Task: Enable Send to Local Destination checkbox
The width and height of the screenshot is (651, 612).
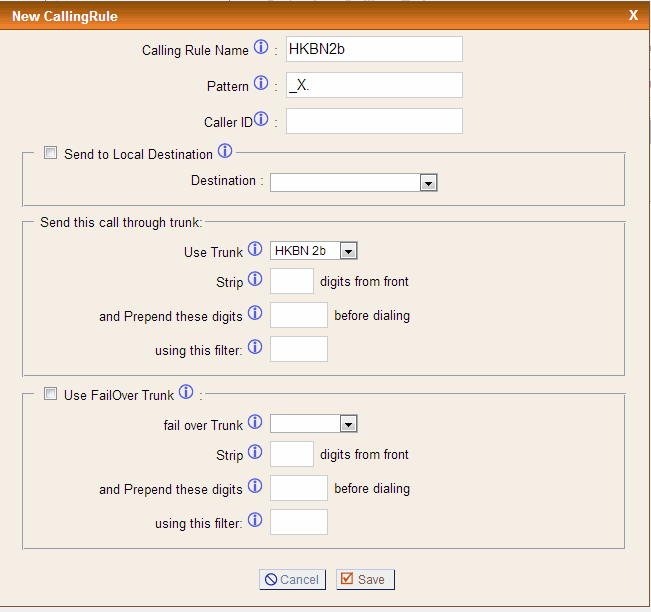Action: coord(51,153)
